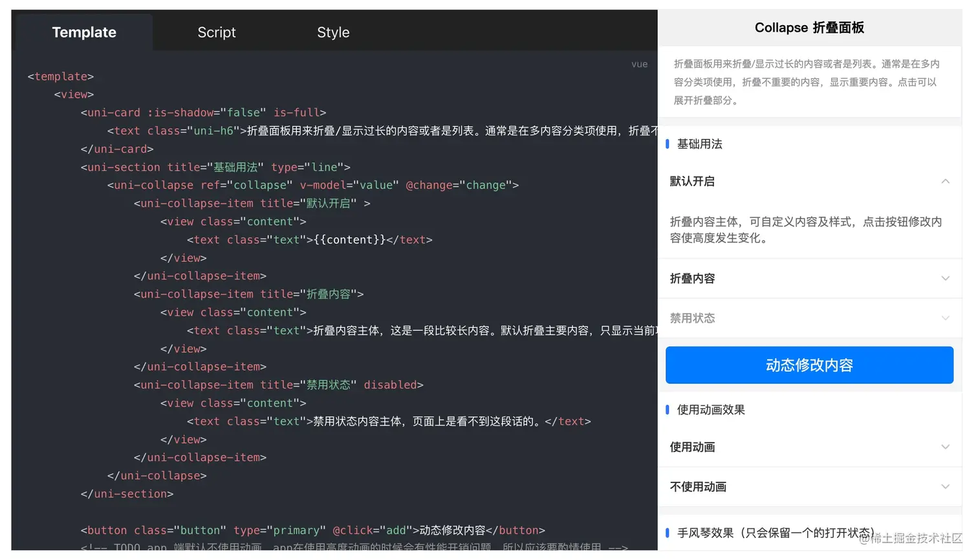Click the 基础用法 section heading

coord(699,144)
